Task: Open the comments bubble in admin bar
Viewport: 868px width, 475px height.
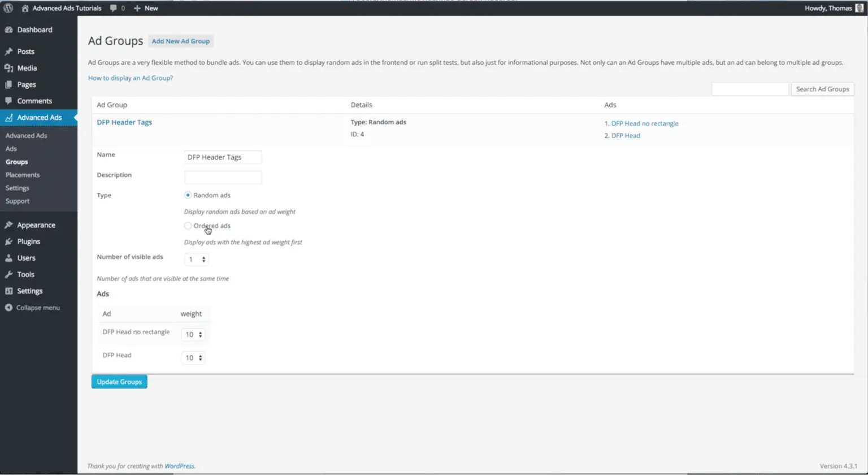Action: coord(114,8)
